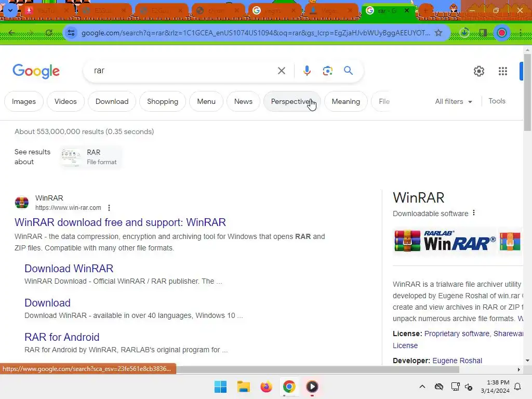Click the address bar URL field

pyautogui.click(x=255, y=33)
